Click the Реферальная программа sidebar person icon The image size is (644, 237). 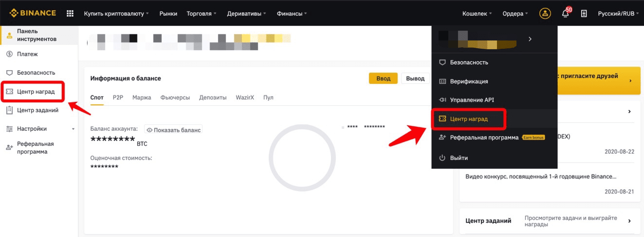click(x=9, y=147)
